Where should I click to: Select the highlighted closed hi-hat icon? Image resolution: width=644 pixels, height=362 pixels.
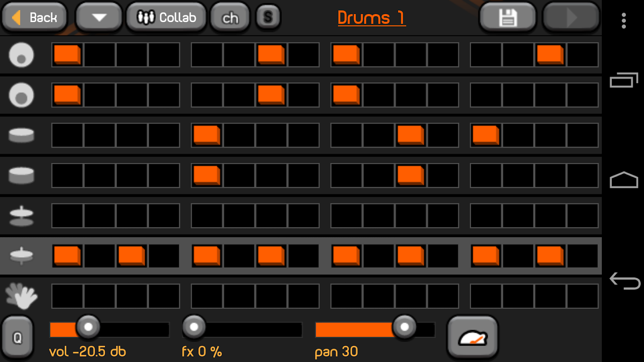[x=21, y=256]
